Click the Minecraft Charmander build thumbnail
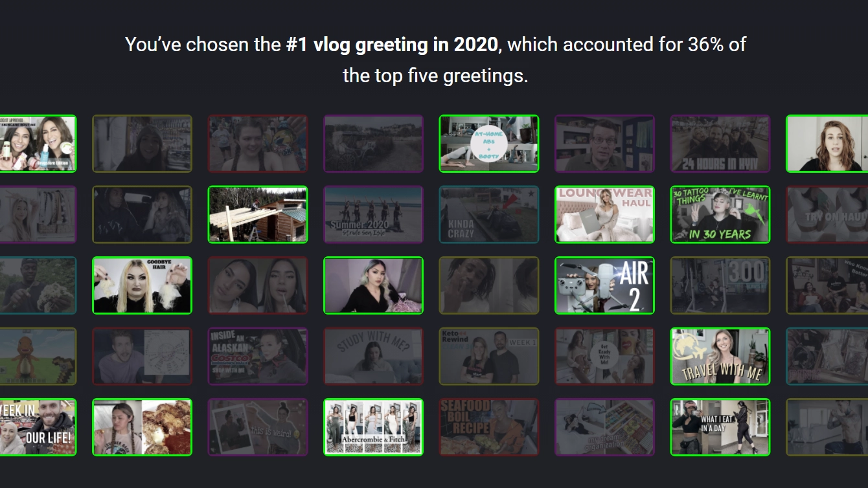Screen dimensions: 868x488 38,356
